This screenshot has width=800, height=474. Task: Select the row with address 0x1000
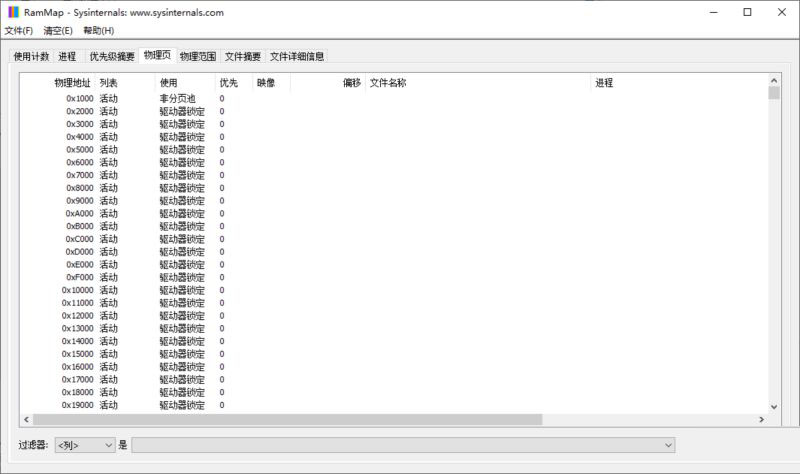[x=394, y=98]
